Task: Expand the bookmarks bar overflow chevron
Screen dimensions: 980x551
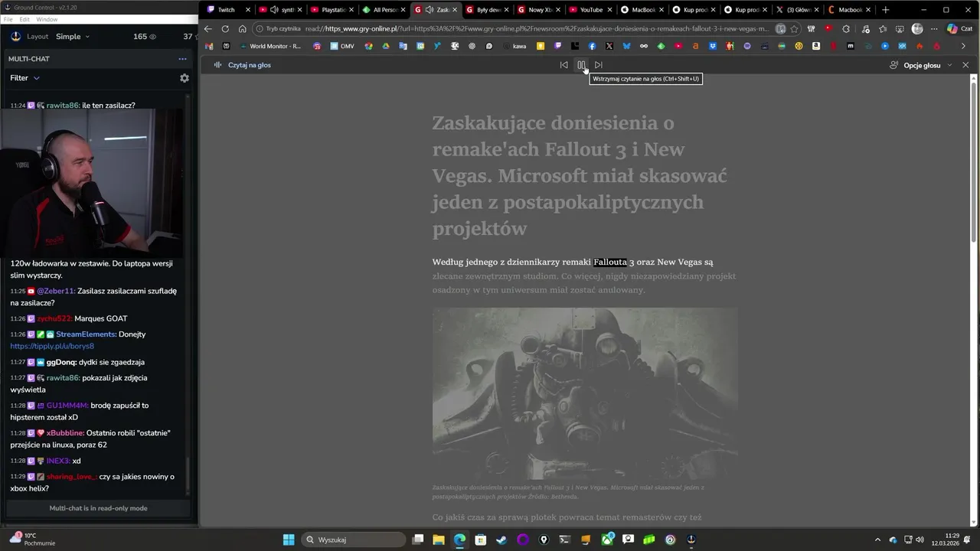Action: (x=963, y=46)
